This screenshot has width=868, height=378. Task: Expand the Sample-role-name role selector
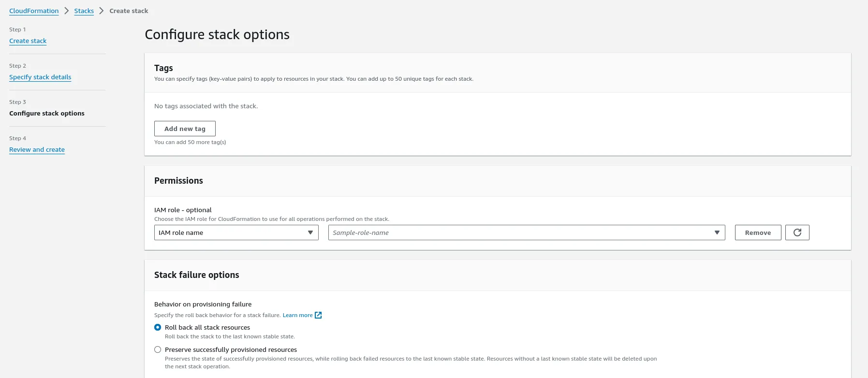coord(527,233)
